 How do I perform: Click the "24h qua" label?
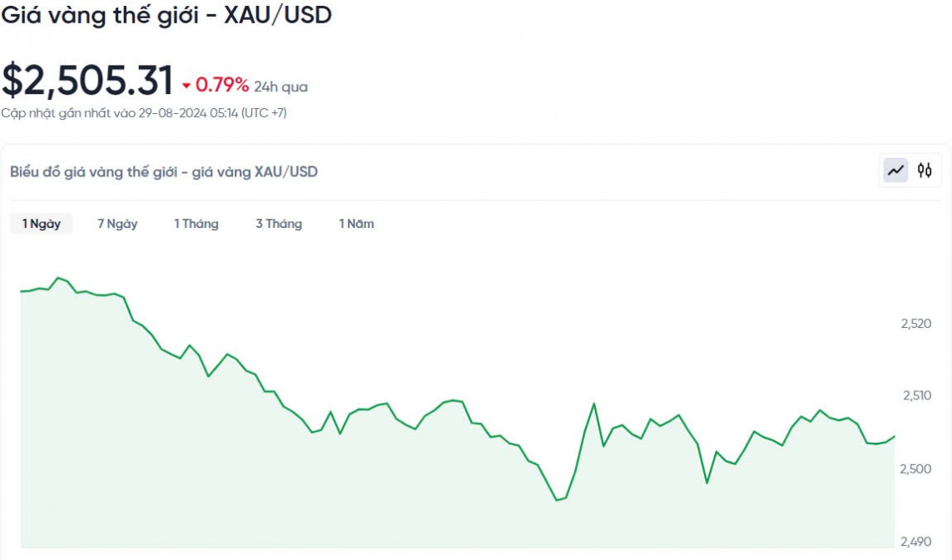[281, 87]
